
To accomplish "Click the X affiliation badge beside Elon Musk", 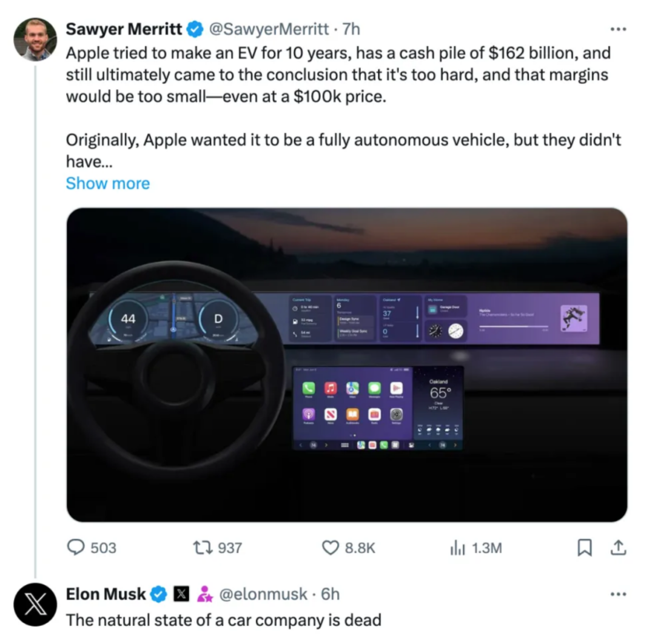I will click(181, 594).
